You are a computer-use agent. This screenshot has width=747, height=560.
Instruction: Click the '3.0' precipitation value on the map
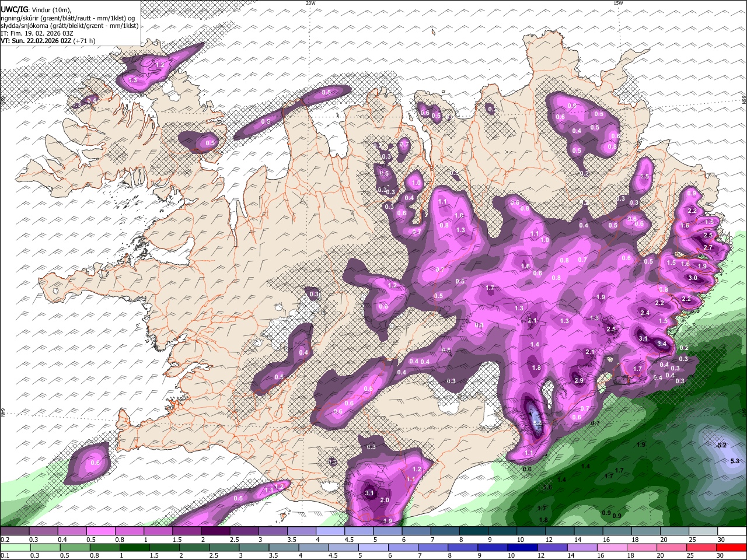[693, 278]
